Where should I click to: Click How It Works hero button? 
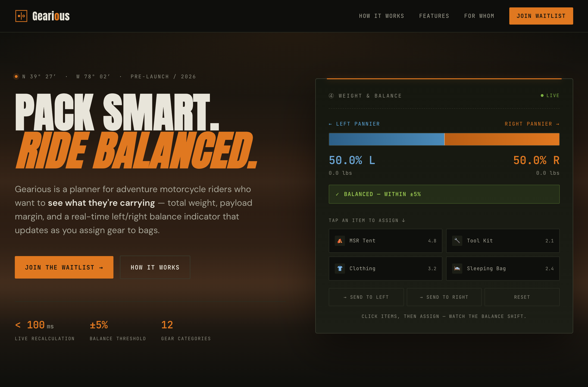155,267
